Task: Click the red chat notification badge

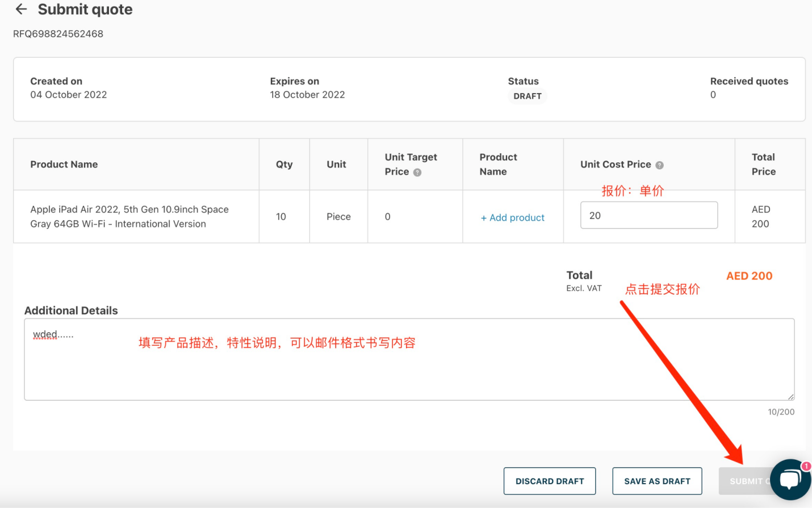Action: [x=806, y=466]
